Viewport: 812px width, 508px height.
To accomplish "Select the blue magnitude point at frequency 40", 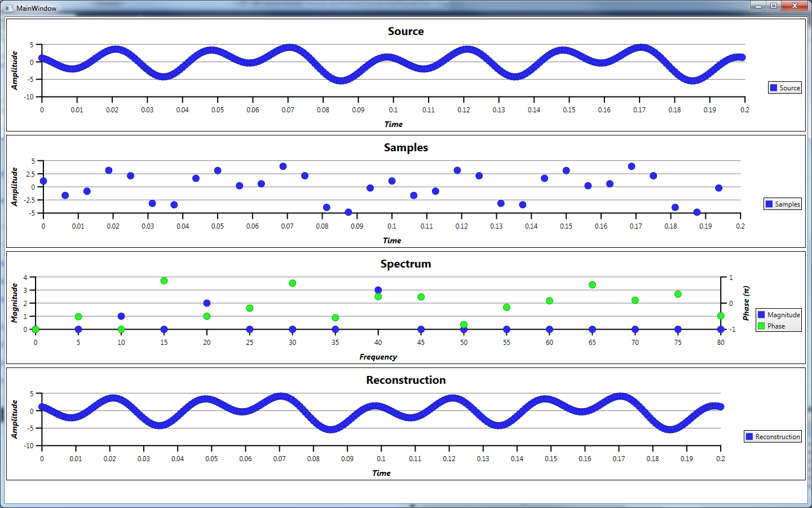I will pos(378,290).
